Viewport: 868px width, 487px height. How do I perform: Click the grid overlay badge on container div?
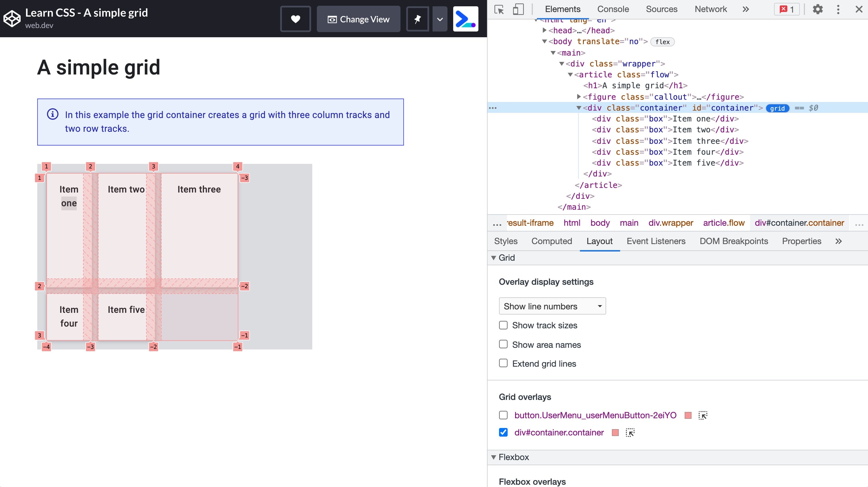pos(778,108)
